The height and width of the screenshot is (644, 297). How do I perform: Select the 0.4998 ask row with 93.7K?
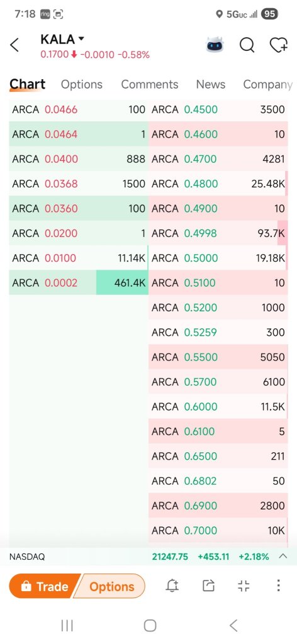(x=218, y=233)
